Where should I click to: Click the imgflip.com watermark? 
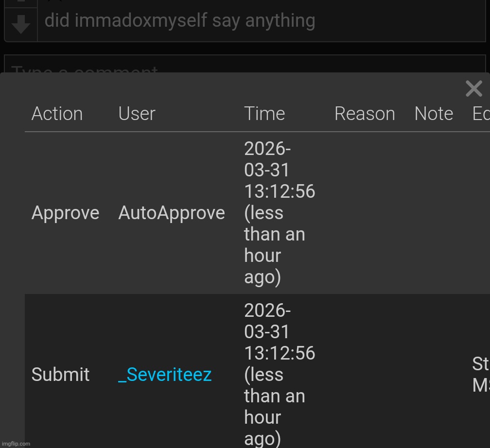tap(16, 443)
